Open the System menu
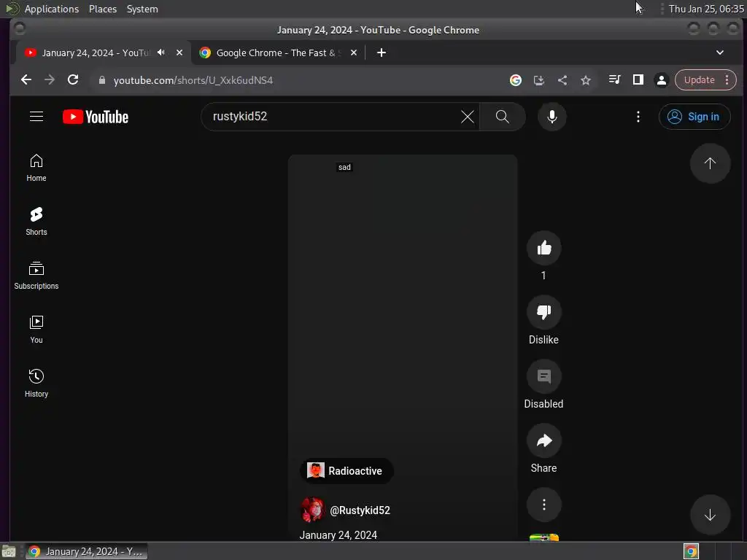The width and height of the screenshot is (747, 560). point(142,9)
